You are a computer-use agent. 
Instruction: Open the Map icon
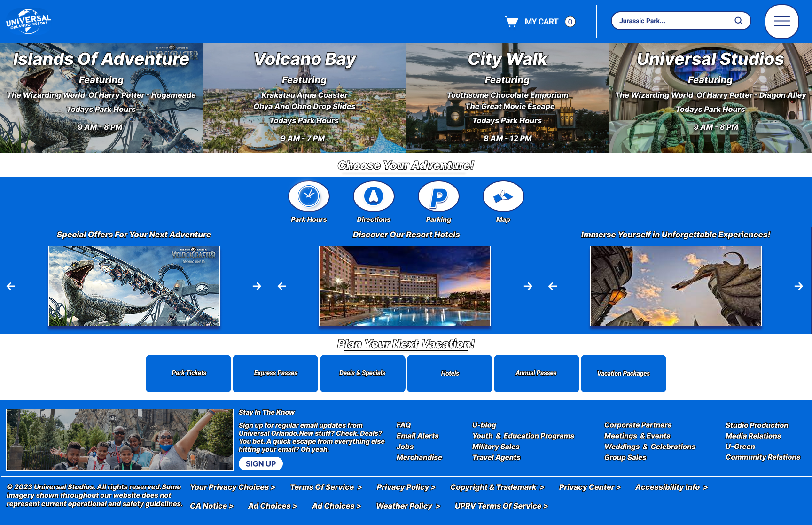(x=503, y=196)
